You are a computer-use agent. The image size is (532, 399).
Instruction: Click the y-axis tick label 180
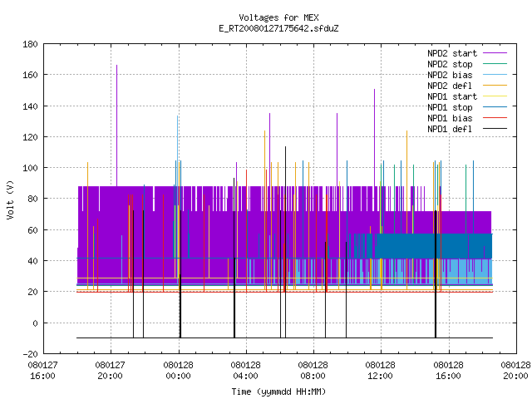[x=30, y=44]
